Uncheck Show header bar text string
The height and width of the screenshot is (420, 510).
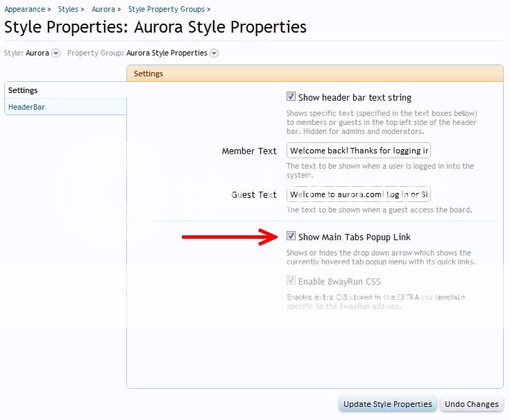pyautogui.click(x=291, y=97)
